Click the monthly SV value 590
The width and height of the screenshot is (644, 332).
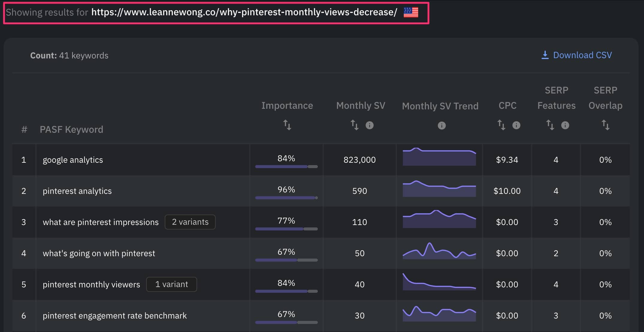(359, 191)
